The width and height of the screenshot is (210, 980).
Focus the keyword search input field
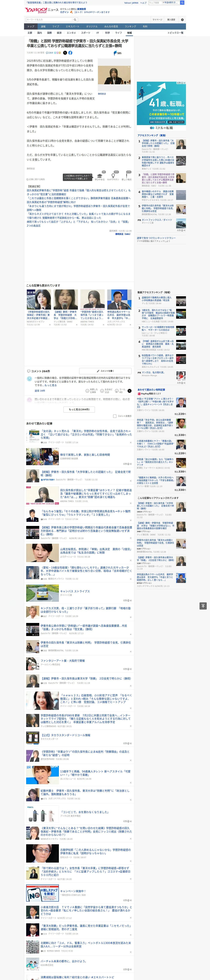49,19
